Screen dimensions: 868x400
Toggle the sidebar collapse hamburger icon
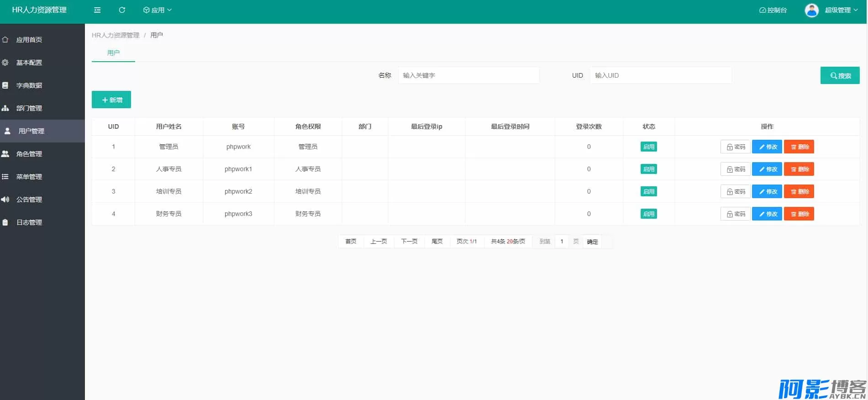[x=97, y=10]
